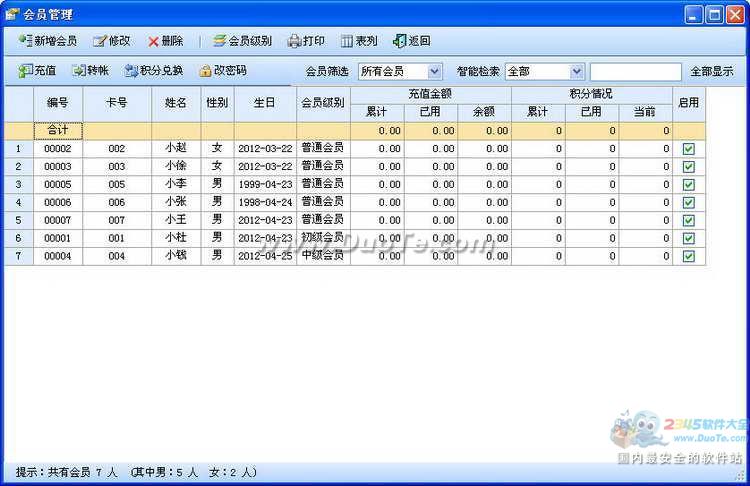This screenshot has width=750, height=486.
Task: Click the 全部显示 show all button
Action: pyautogui.click(x=712, y=72)
